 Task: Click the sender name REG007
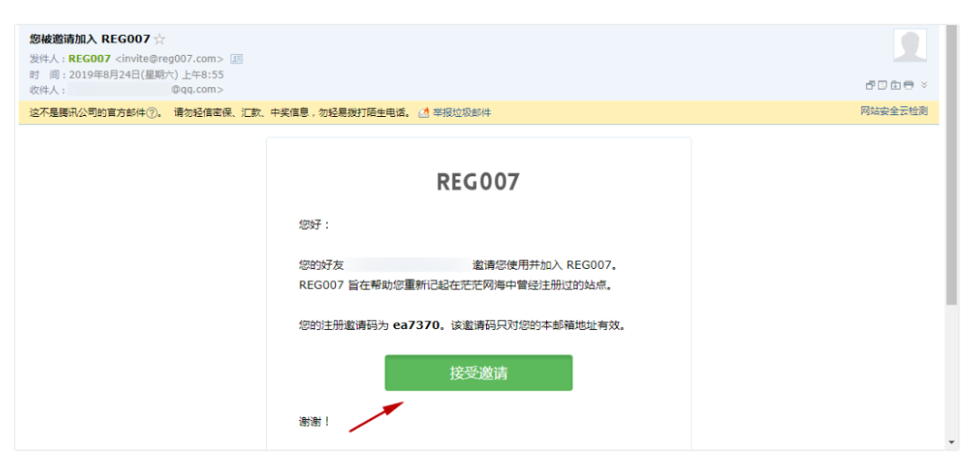click(x=90, y=59)
